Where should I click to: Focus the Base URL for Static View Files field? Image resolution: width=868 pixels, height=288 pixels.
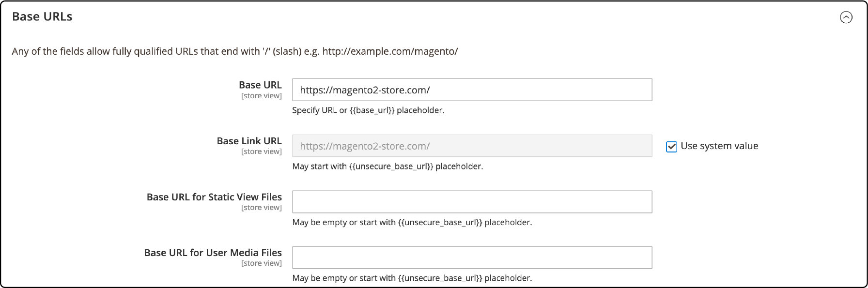472,202
